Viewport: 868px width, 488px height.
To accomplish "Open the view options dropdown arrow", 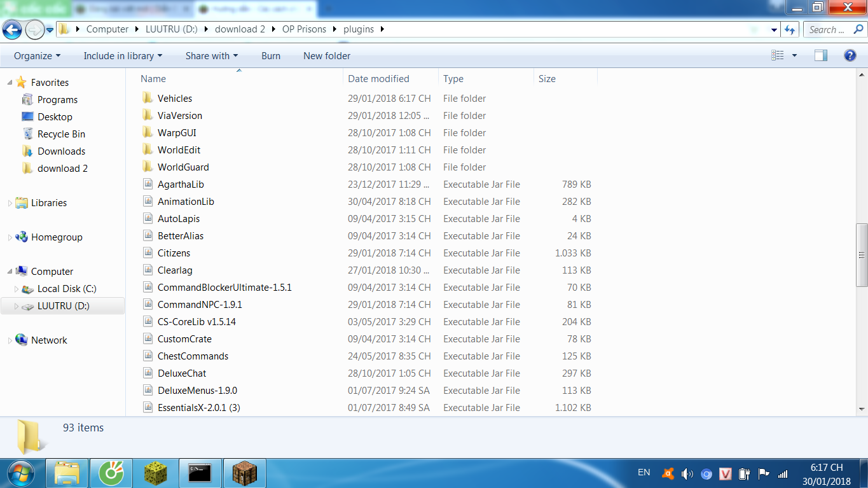I will [x=794, y=55].
